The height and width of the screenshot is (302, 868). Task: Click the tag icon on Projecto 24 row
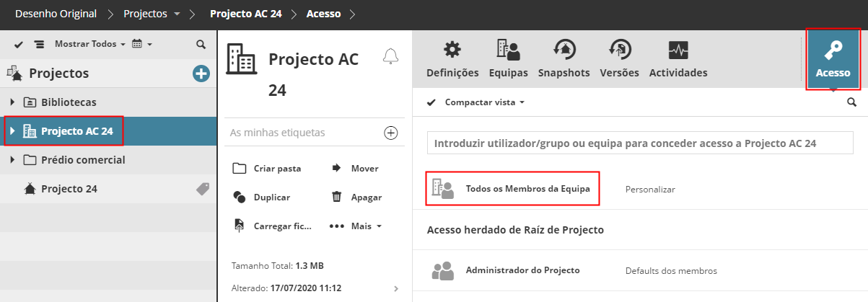coord(203,189)
